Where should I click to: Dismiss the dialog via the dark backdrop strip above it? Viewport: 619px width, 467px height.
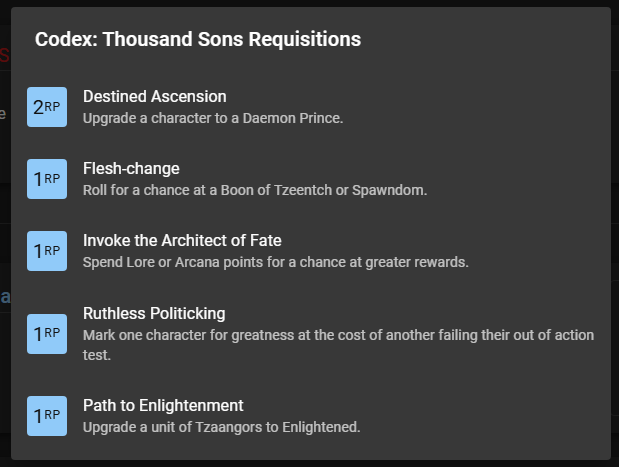(x=309, y=3)
